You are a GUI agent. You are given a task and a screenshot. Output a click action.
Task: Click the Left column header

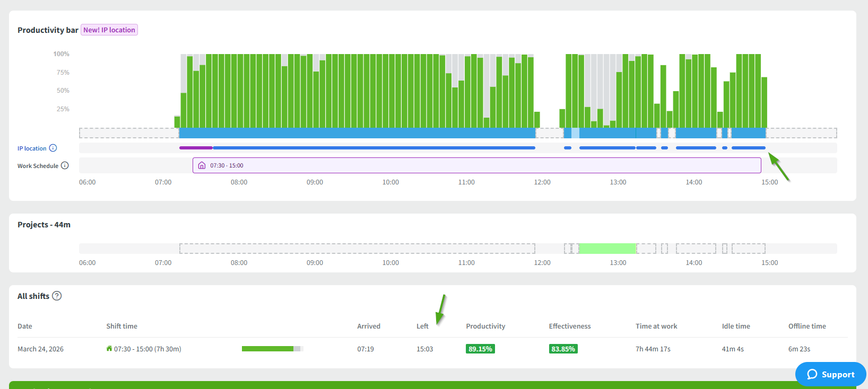tap(422, 326)
